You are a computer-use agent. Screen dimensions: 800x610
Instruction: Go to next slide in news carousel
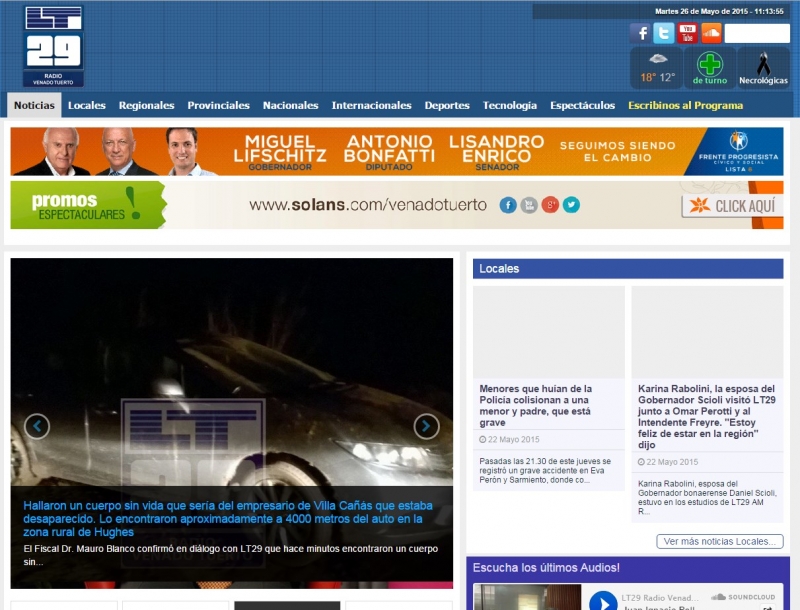point(427,426)
